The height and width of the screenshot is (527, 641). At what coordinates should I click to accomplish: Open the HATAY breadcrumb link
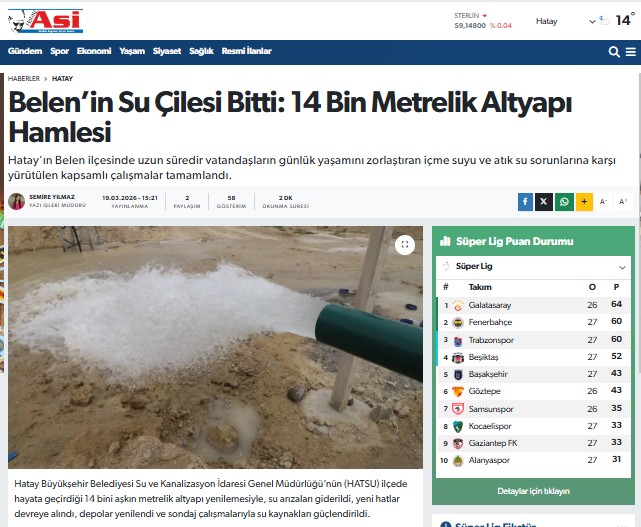[62, 78]
